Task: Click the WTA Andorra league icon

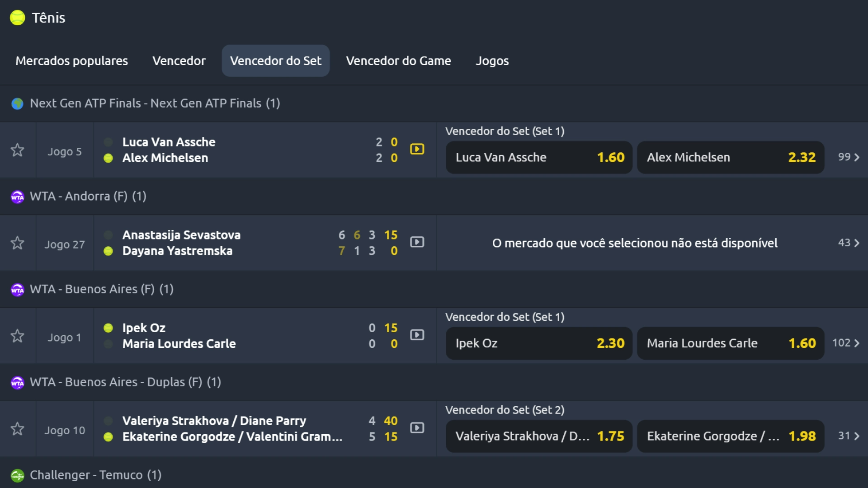Action: click(17, 197)
